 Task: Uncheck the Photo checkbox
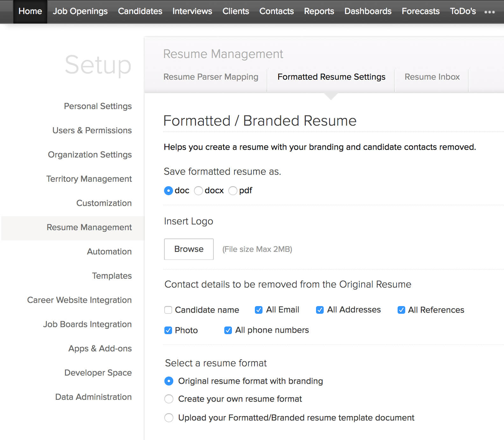pos(168,330)
